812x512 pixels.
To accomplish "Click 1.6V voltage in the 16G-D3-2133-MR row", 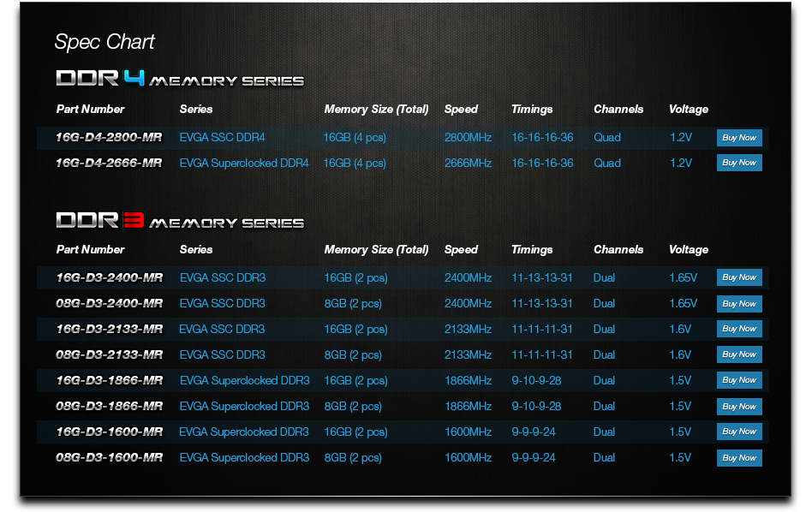I will [680, 330].
